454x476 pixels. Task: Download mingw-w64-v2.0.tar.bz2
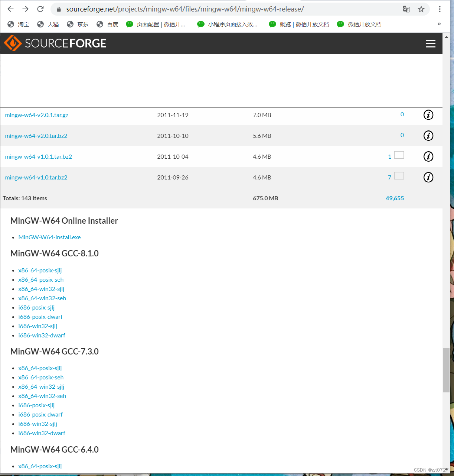tap(36, 136)
